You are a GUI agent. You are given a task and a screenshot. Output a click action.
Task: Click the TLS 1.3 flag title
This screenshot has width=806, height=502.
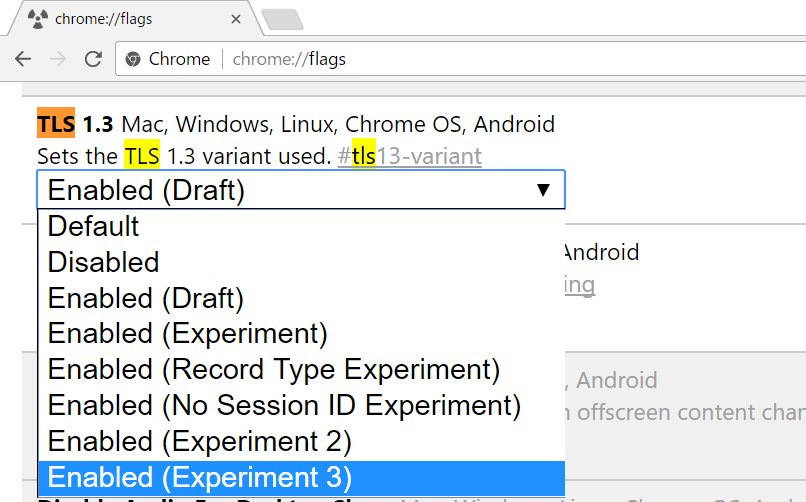coord(75,124)
